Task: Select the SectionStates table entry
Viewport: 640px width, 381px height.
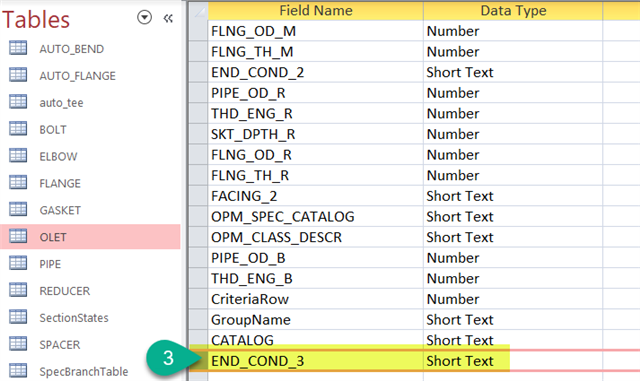Action: click(x=90, y=317)
